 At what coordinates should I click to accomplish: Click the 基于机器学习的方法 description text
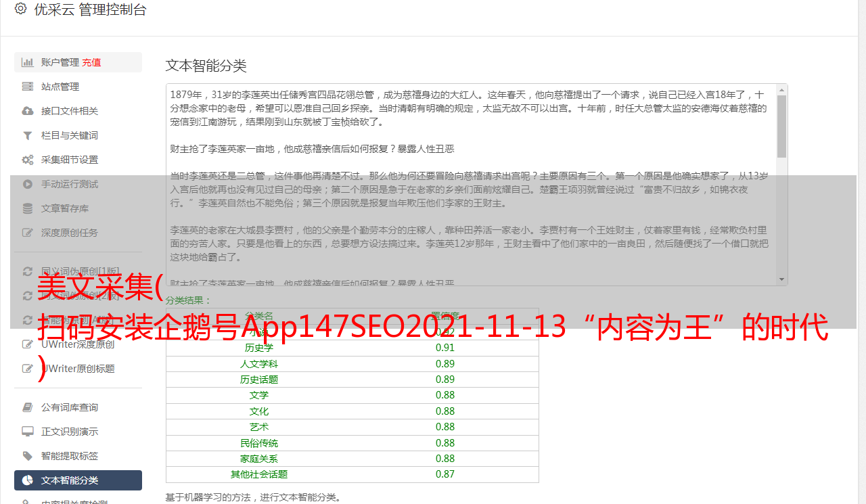click(254, 497)
